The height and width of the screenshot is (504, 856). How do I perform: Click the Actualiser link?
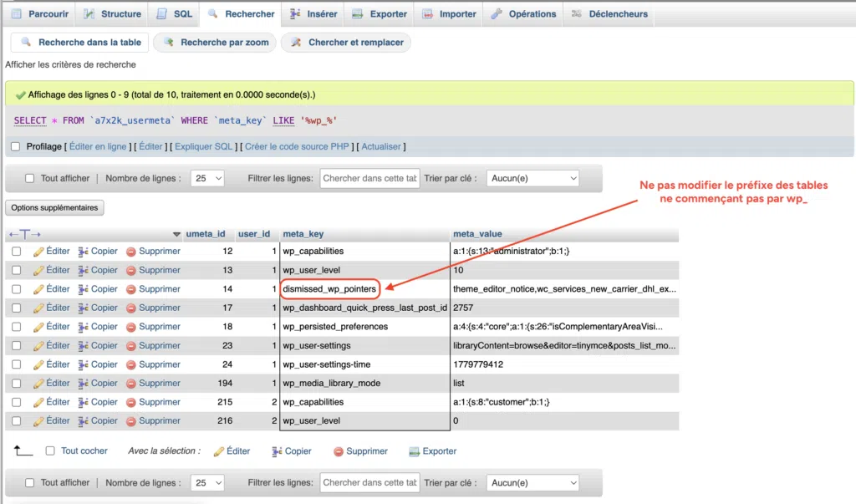tap(381, 146)
